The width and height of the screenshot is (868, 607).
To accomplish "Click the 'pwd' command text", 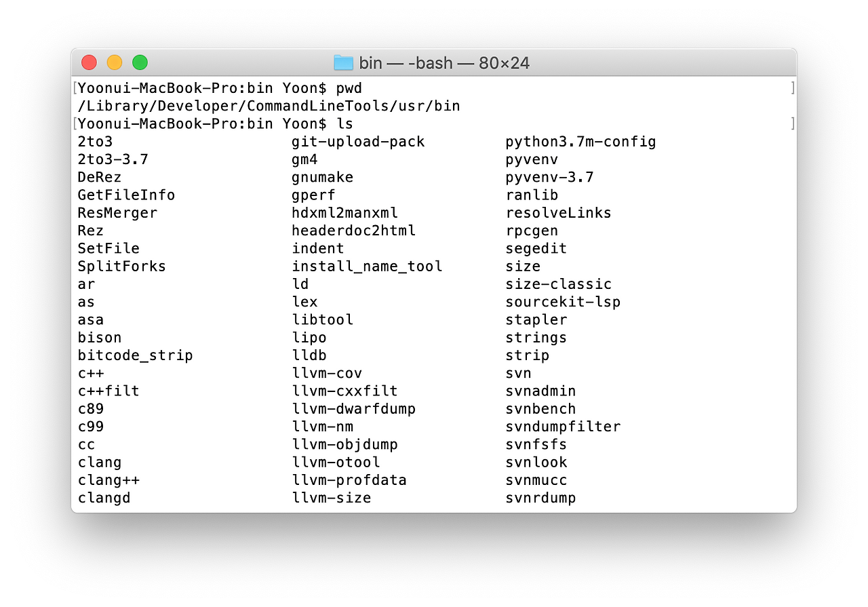I will pyautogui.click(x=349, y=89).
